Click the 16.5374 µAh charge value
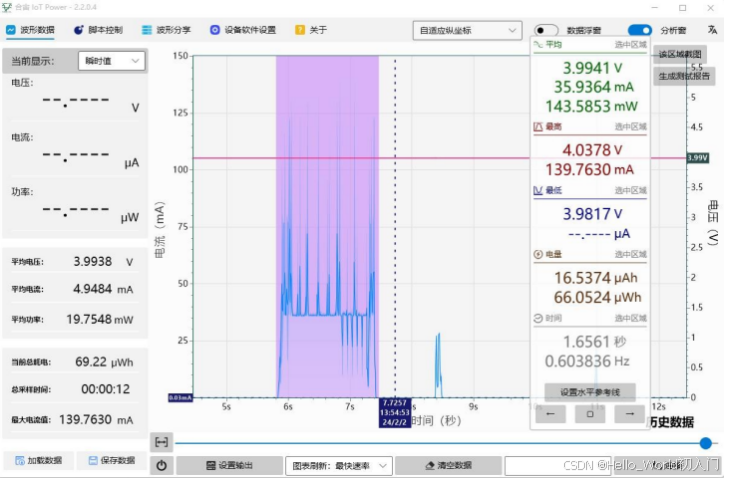 coord(596,278)
